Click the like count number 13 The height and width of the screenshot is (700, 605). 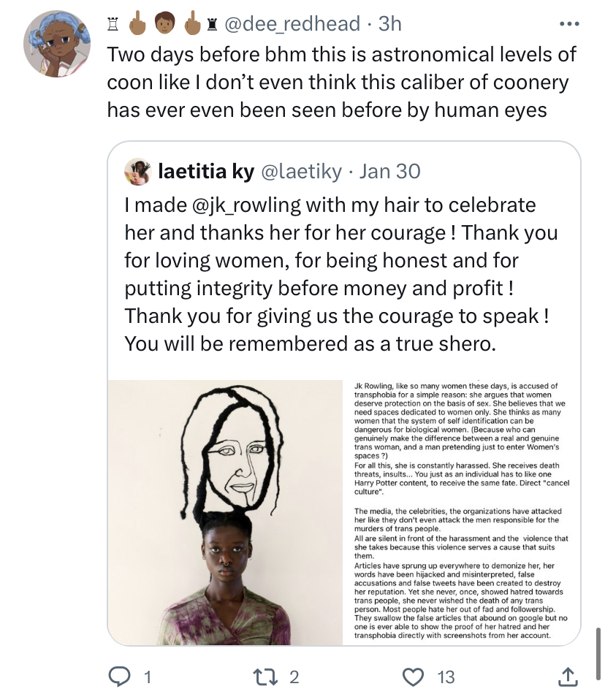click(446, 677)
